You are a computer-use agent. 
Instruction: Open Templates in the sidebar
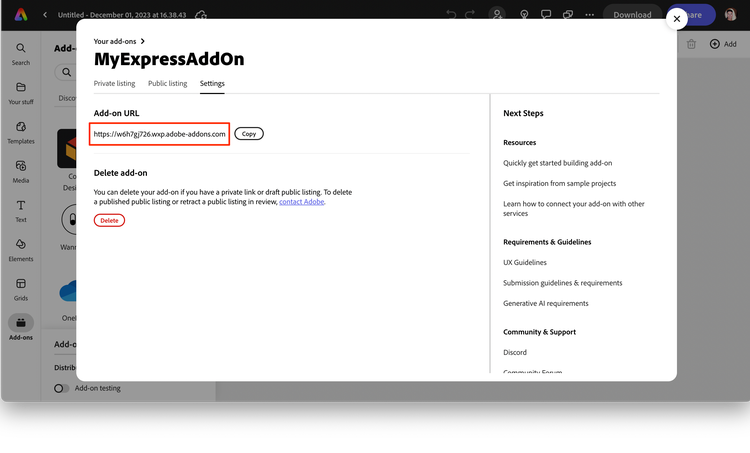pos(21,133)
